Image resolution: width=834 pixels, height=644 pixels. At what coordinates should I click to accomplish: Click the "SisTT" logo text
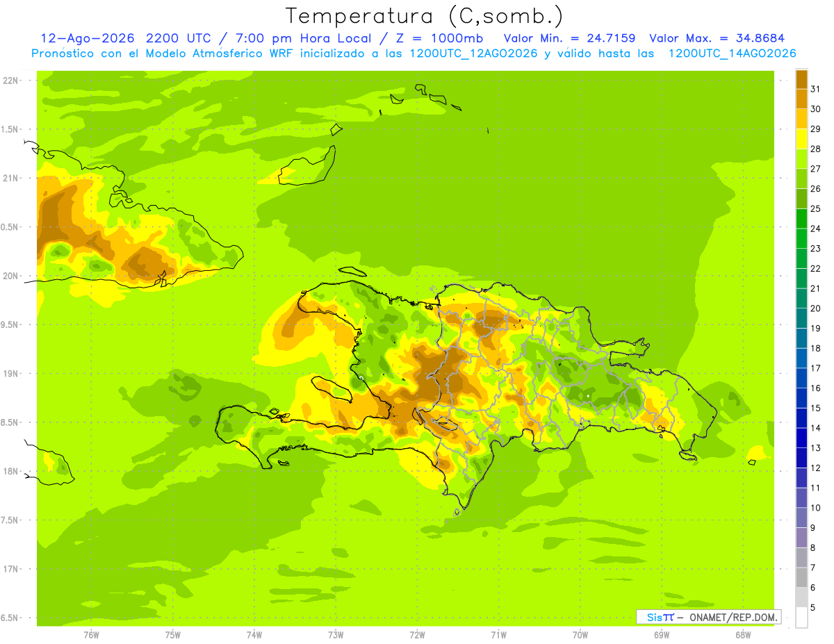(660, 617)
